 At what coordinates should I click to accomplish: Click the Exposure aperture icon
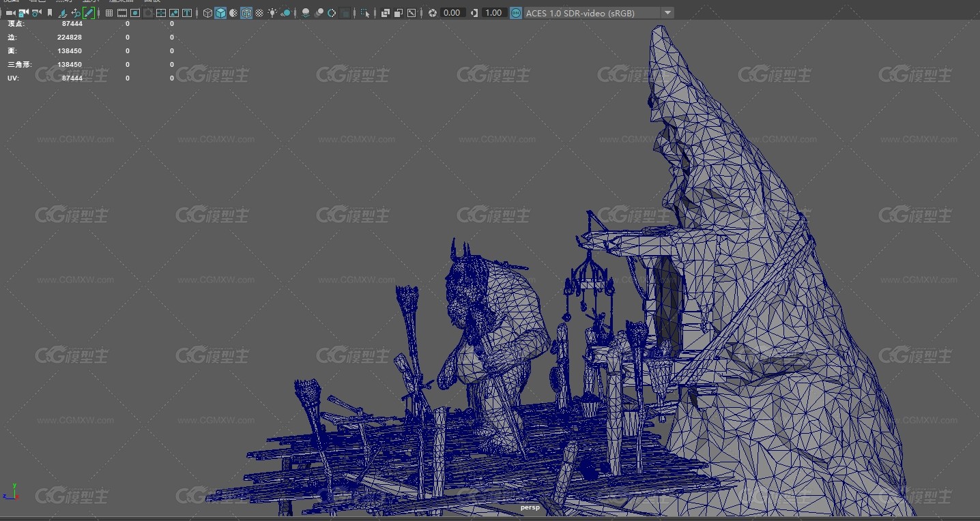tap(432, 13)
